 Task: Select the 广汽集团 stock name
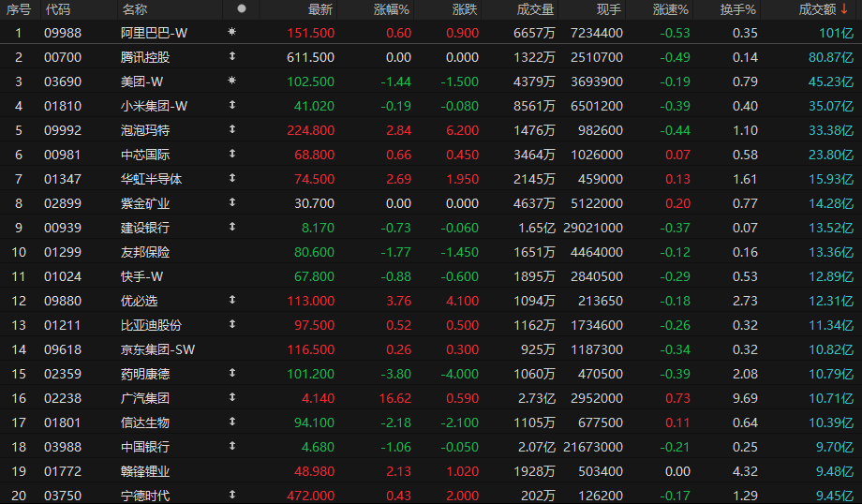[145, 398]
